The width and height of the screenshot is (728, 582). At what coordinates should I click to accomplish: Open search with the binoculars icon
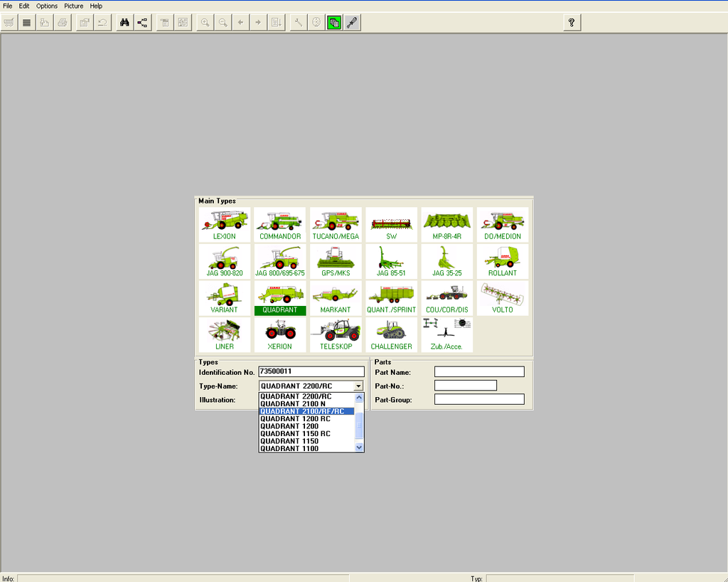click(x=124, y=22)
